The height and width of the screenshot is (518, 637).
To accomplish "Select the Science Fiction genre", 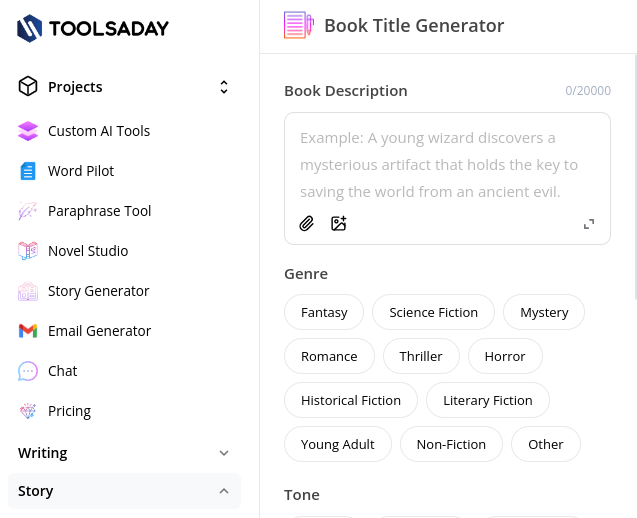I will point(433,312).
